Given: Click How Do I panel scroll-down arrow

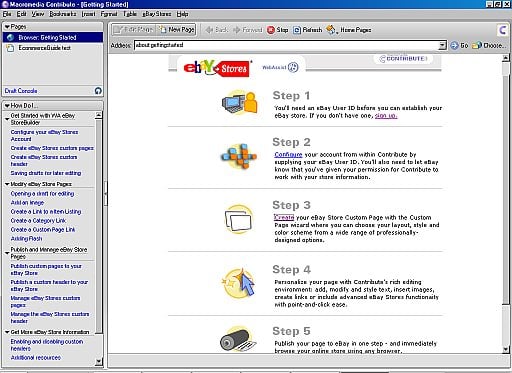Looking at the screenshot, I should [98, 361].
